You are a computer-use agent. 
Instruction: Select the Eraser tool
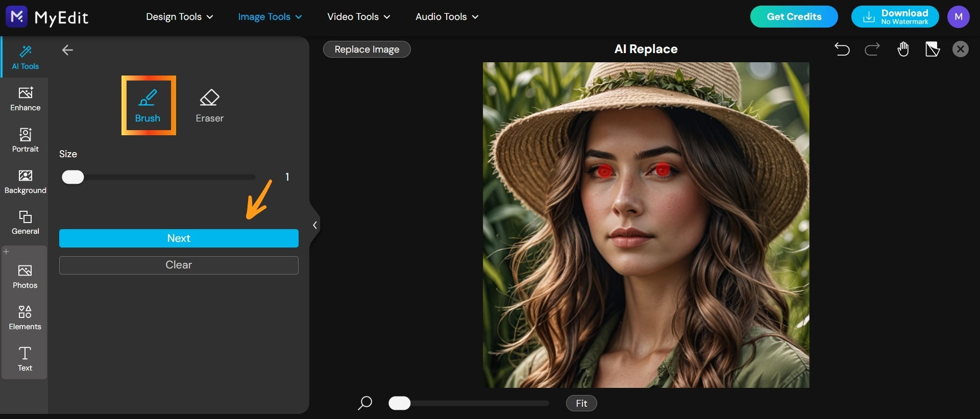click(x=209, y=106)
